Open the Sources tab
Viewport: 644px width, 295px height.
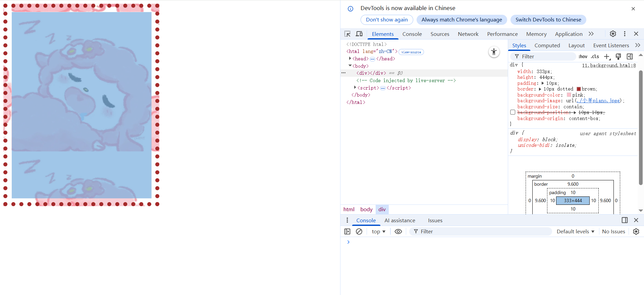(440, 34)
